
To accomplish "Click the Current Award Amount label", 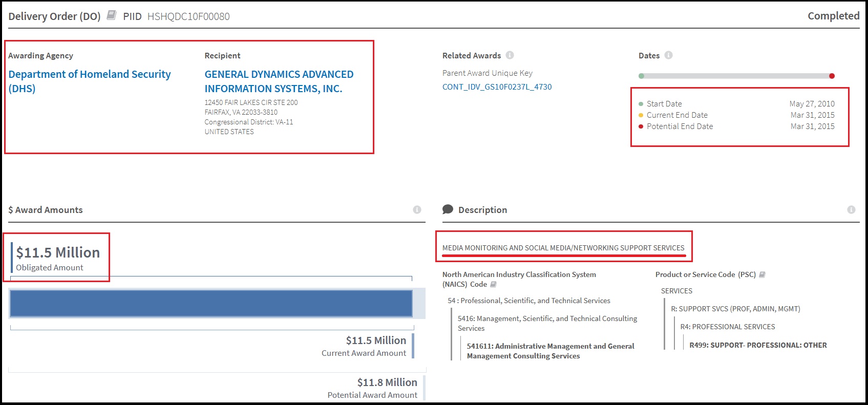I will point(364,353).
